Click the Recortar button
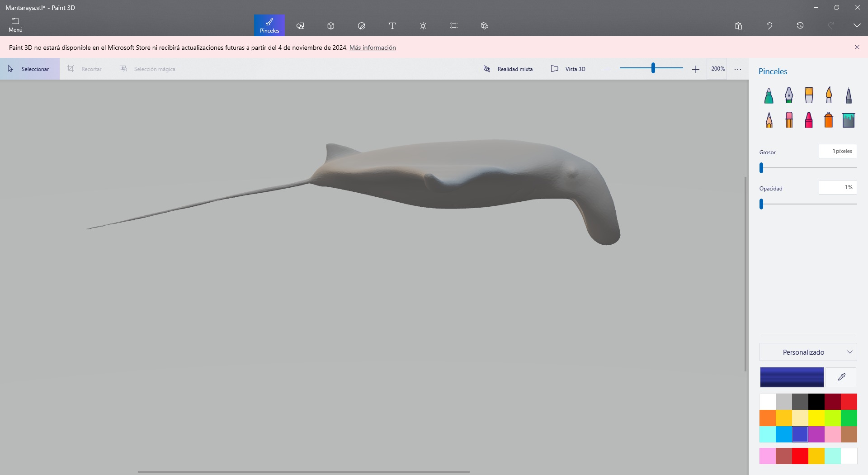This screenshot has width=868, height=475. 85,69
